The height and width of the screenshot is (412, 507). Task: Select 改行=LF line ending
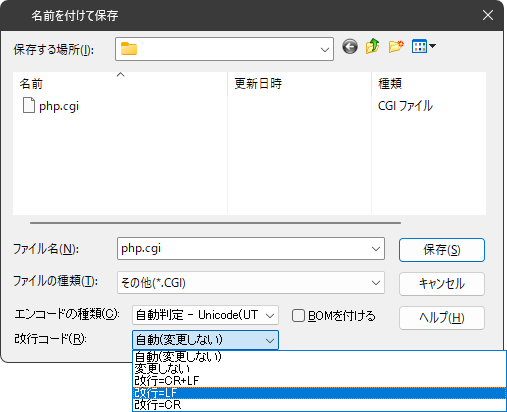tap(319, 393)
